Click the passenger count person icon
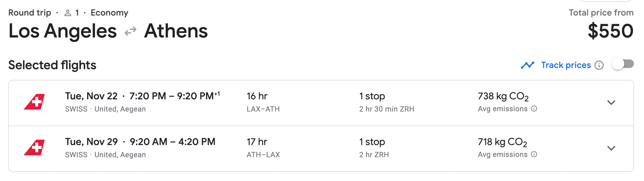 point(68,13)
